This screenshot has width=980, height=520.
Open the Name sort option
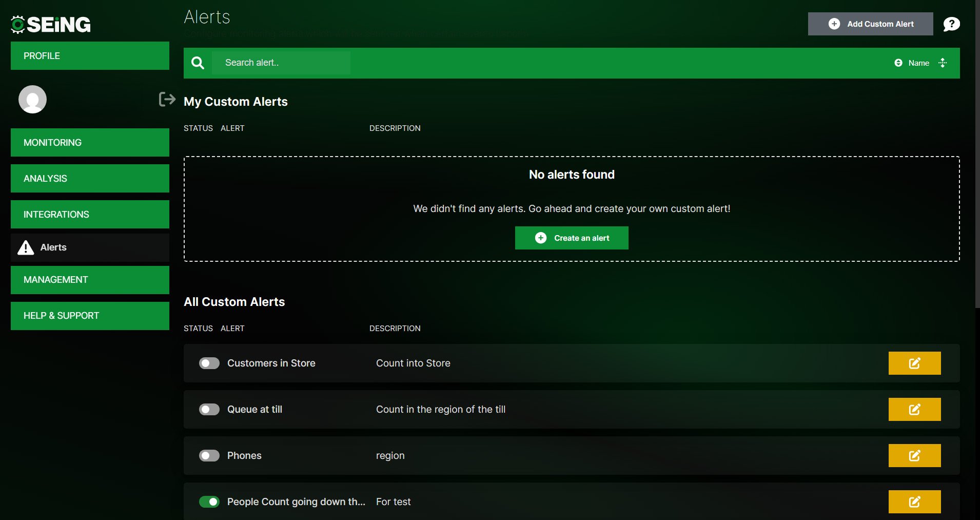918,63
